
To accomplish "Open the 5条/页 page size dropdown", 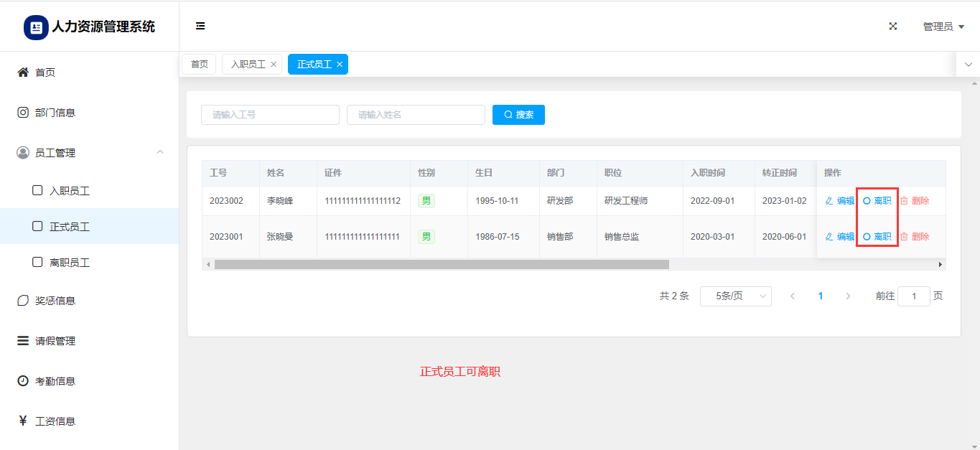I will [x=735, y=296].
